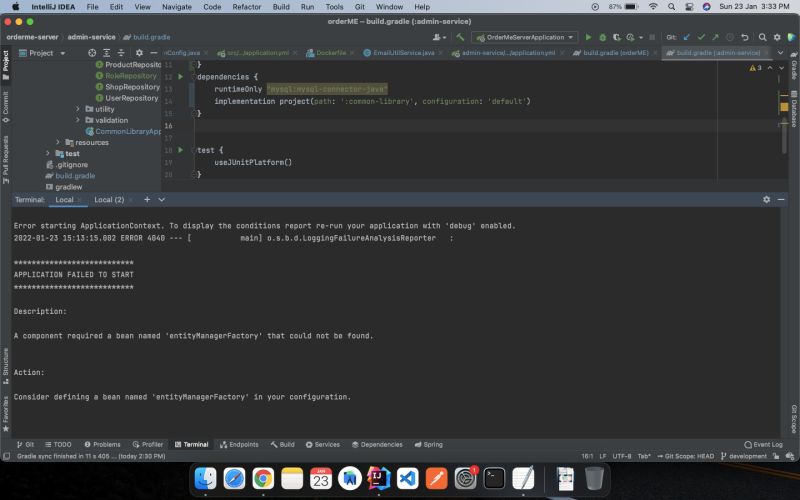Screen dimensions: 800x500
Task: Open the Dependencies tool window
Action: [x=377, y=444]
